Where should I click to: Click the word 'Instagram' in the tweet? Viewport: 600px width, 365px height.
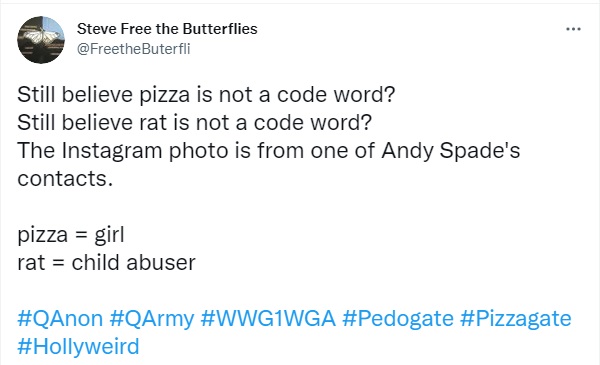click(x=112, y=151)
